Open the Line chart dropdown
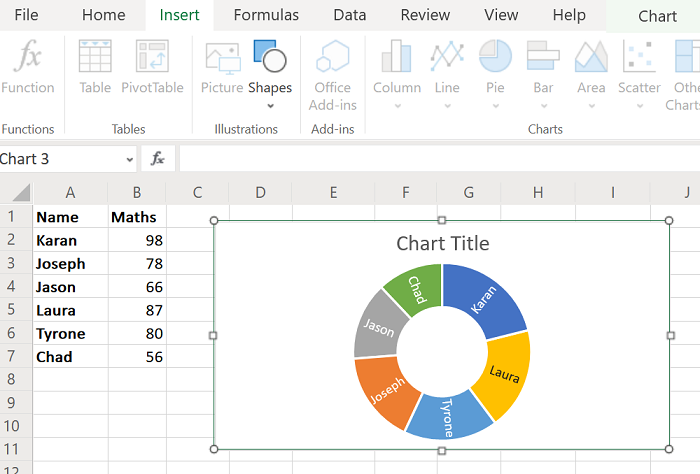This screenshot has width=700, height=474. tap(447, 105)
